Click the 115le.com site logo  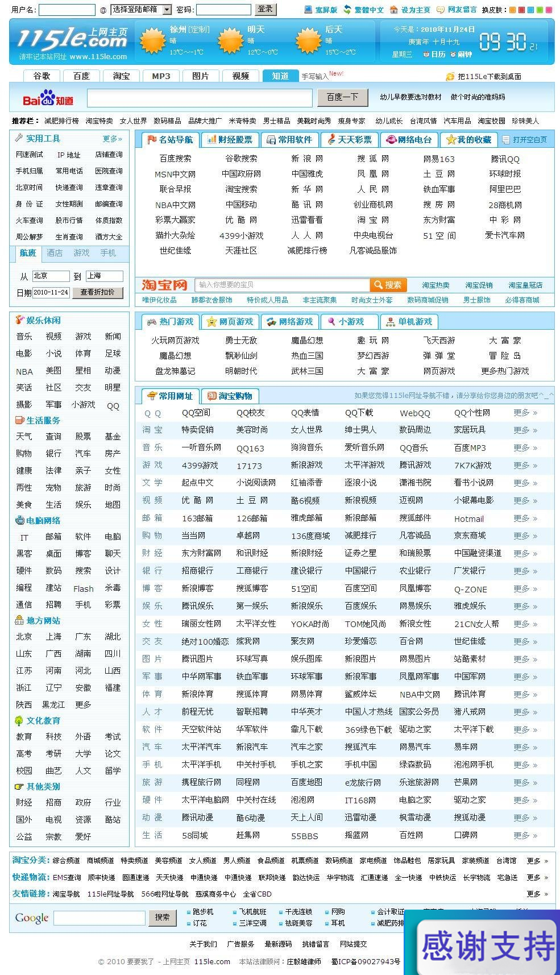click(x=72, y=39)
